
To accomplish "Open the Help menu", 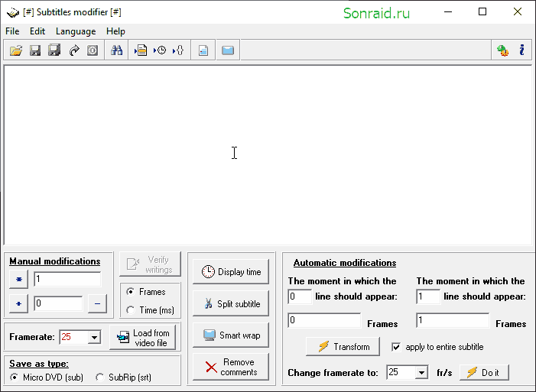I will point(115,31).
